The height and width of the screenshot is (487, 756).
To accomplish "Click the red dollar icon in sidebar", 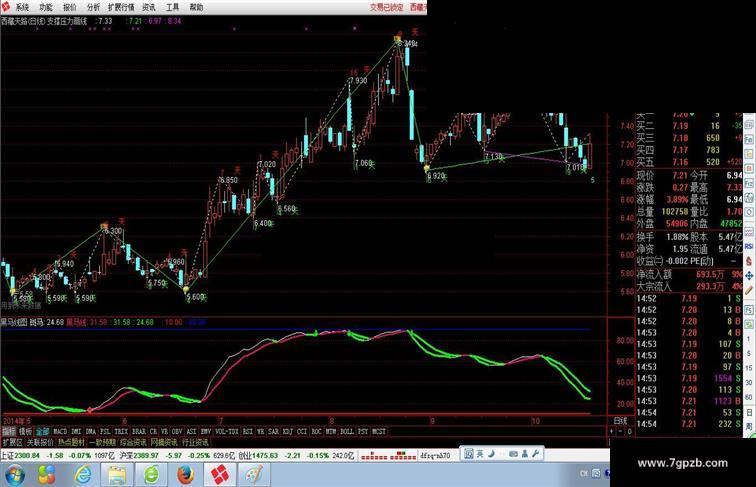I will (x=749, y=261).
